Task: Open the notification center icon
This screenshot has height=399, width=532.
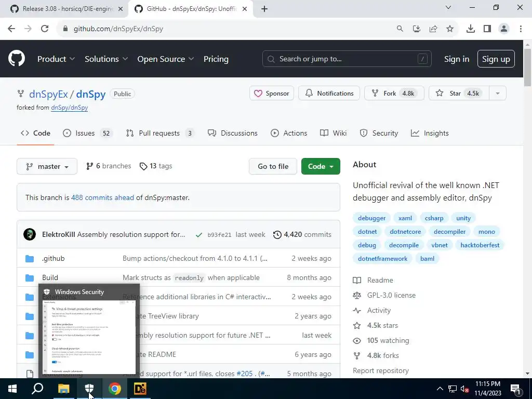Action: [x=515, y=389]
